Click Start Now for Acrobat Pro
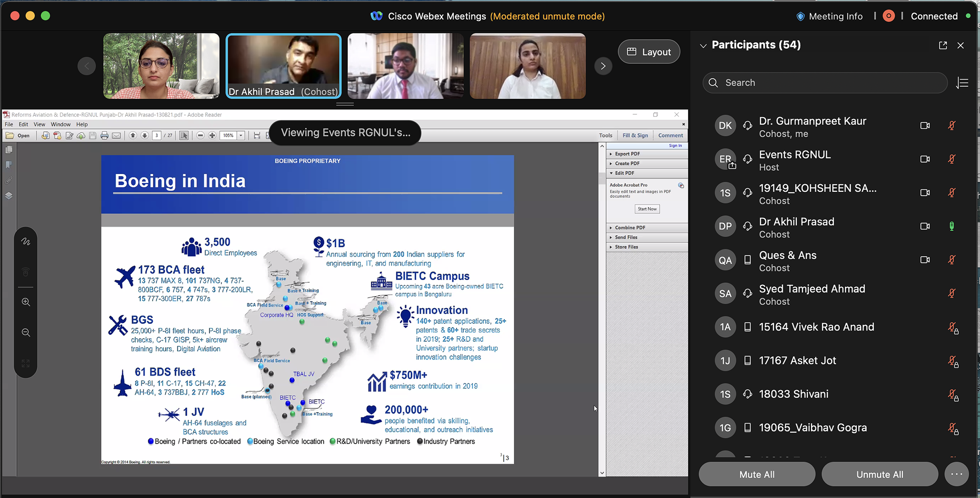The width and height of the screenshot is (980, 498). pos(647,209)
